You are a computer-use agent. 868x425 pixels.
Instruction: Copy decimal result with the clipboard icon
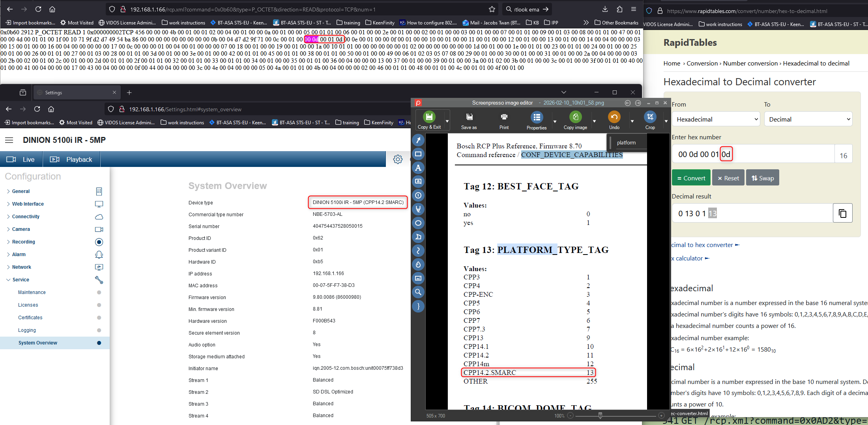coord(842,213)
